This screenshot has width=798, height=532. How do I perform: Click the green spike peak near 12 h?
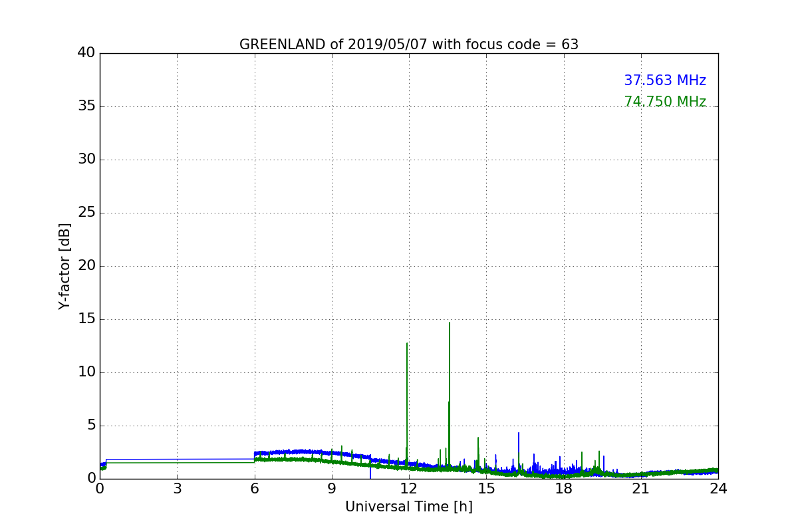(407, 344)
